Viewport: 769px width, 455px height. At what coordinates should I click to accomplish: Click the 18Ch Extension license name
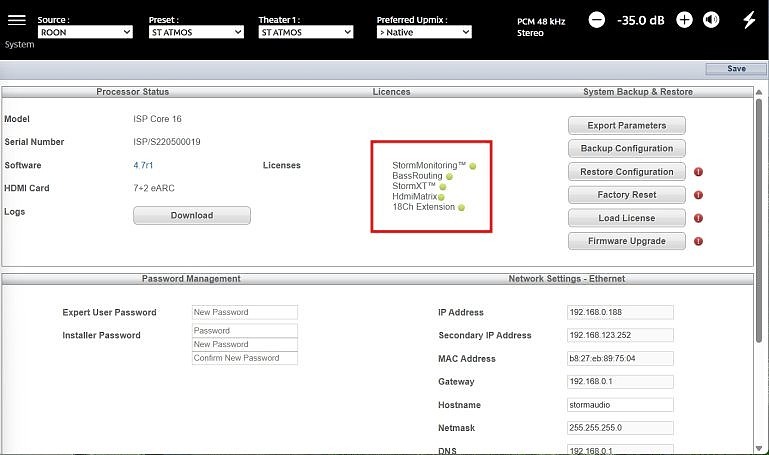pos(424,207)
